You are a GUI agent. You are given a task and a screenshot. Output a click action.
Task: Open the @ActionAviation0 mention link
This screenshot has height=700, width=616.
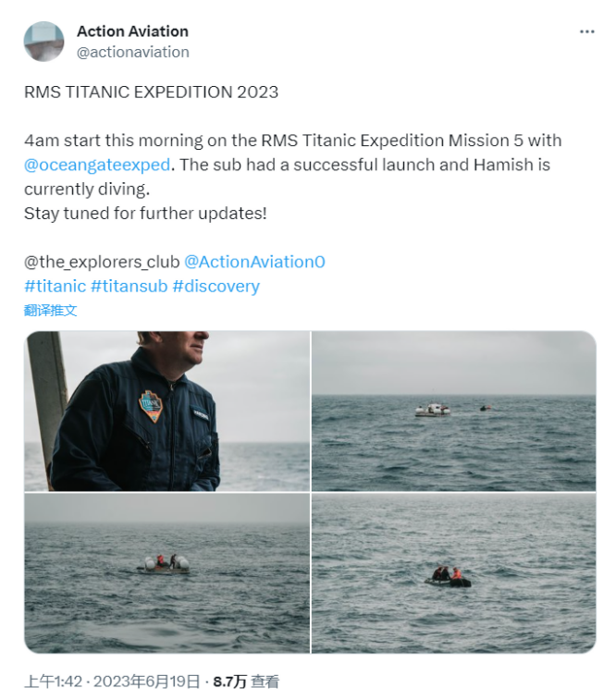[x=254, y=262]
